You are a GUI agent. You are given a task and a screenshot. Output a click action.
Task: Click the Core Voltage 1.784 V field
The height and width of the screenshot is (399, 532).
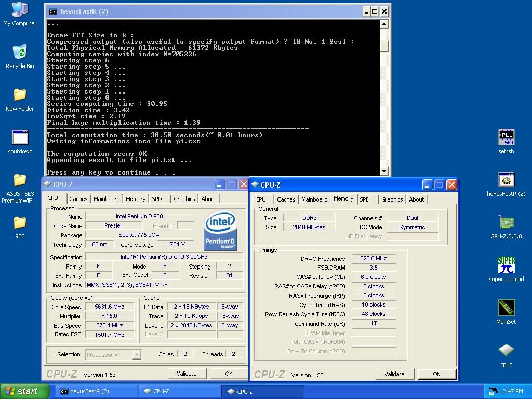(175, 244)
